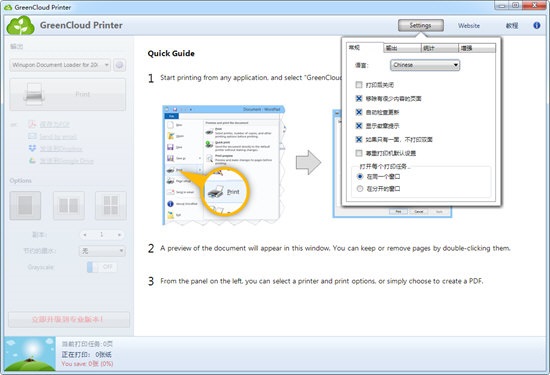Decrease the copies count with left arrow
Image resolution: width=550 pixels, height=375 pixels.
coord(85,234)
